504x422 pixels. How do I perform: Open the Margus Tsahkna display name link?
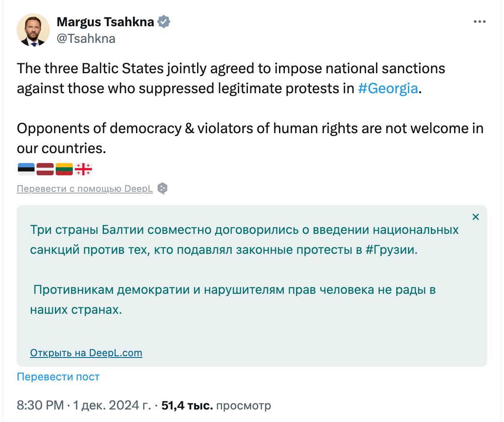click(x=105, y=22)
